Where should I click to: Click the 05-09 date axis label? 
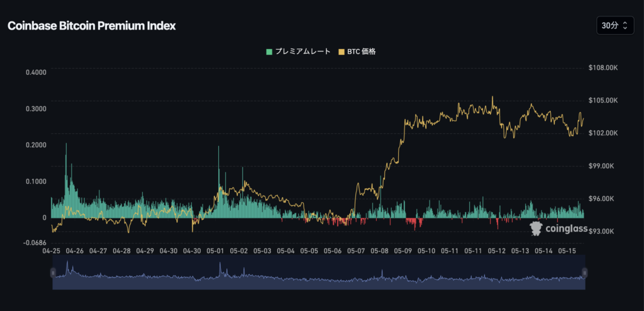(x=403, y=251)
